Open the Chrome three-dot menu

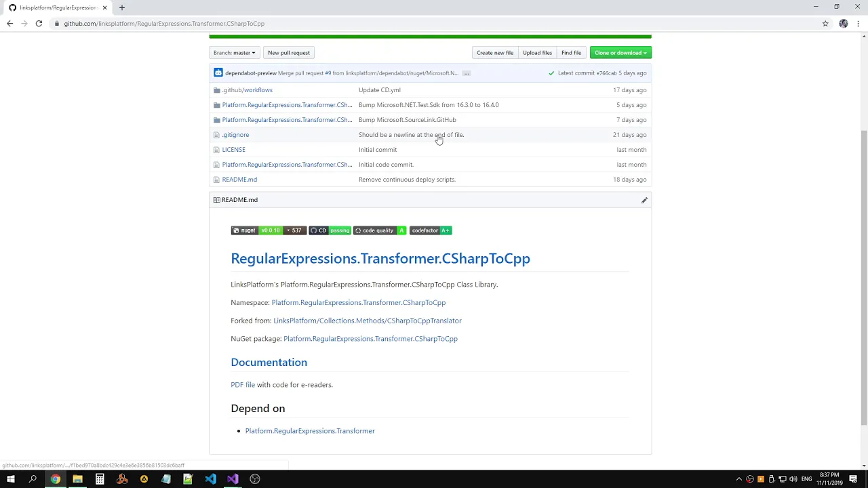point(859,24)
